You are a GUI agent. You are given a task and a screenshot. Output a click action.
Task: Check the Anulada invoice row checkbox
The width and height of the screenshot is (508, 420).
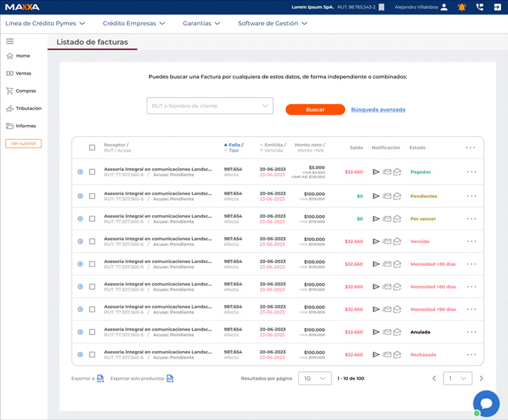coord(92,332)
